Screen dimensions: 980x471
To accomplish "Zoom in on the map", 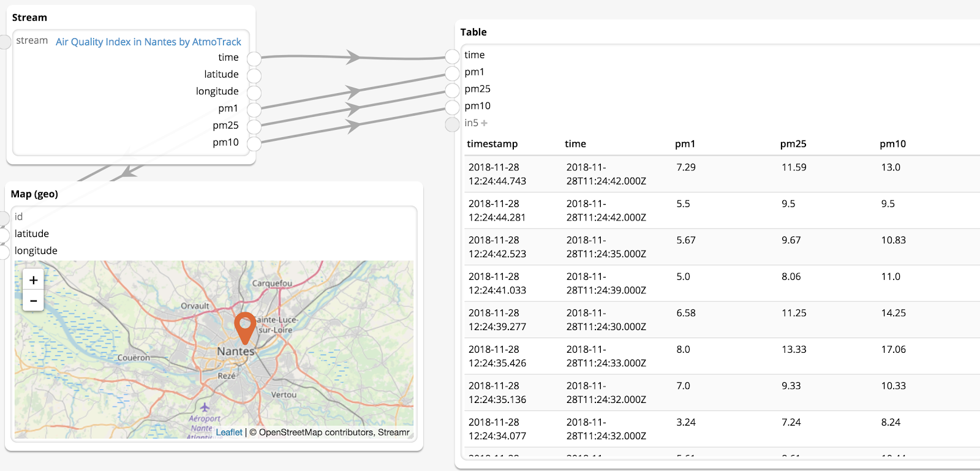I will 33,280.
